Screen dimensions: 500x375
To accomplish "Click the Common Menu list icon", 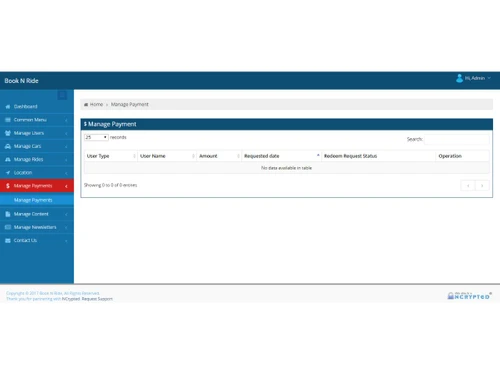I will [x=8, y=120].
